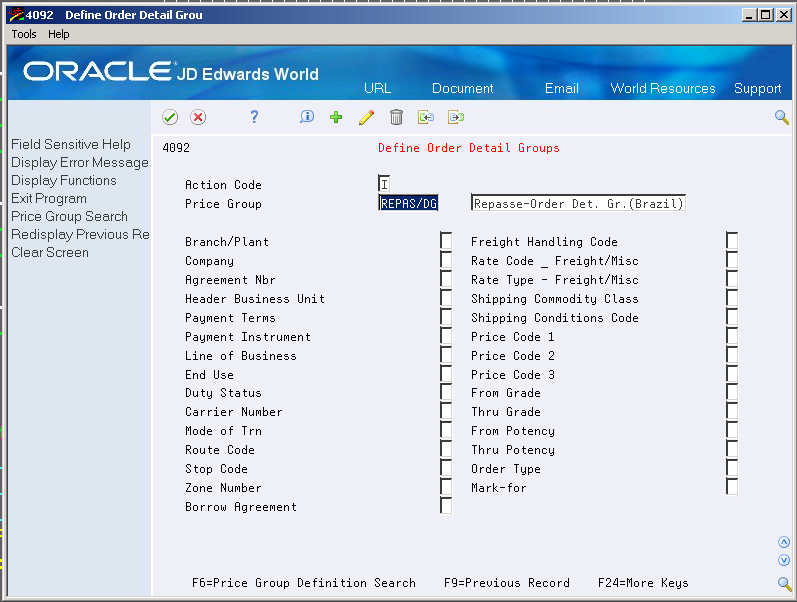Screen dimensions: 797x602
Task: Click the inquire info bubble icon
Action: pyautogui.click(x=306, y=117)
